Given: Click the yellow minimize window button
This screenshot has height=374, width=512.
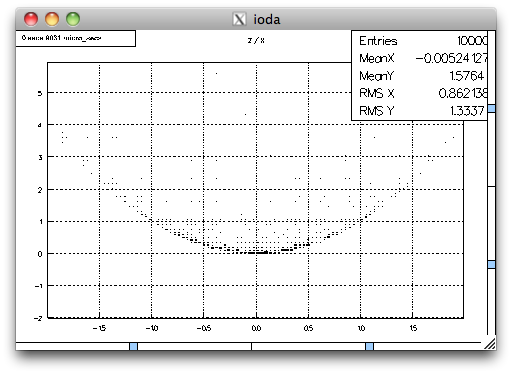Looking at the screenshot, I should pyautogui.click(x=52, y=19).
